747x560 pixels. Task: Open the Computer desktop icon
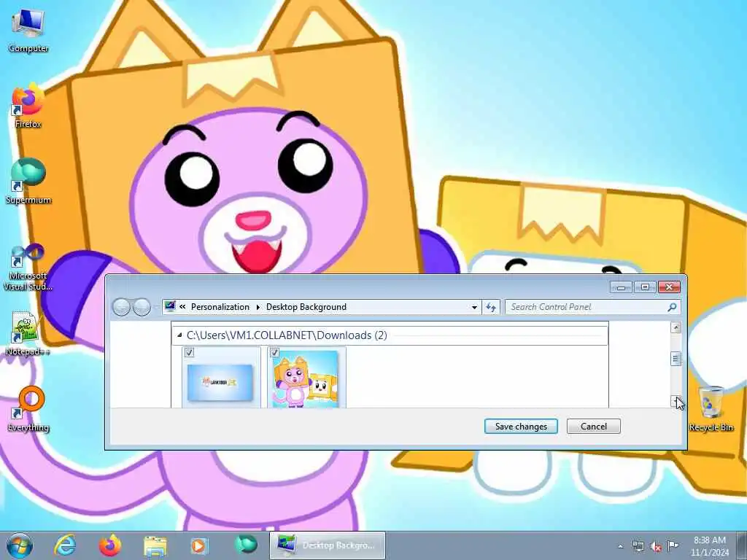[x=28, y=31]
